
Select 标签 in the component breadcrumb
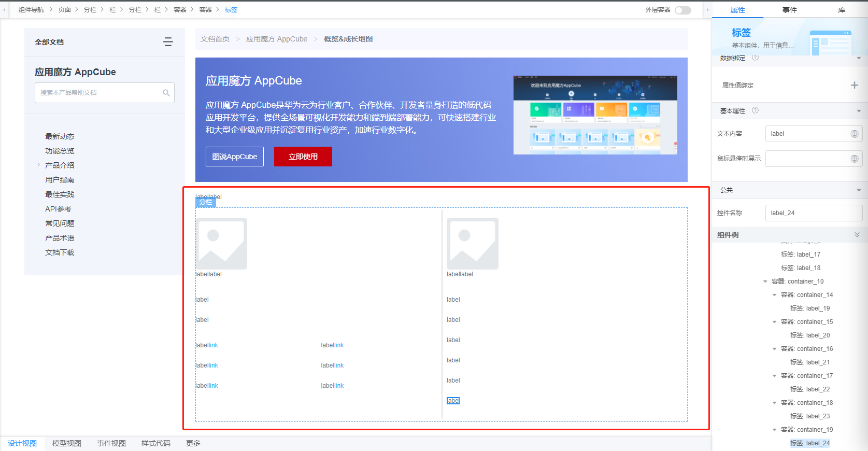tap(231, 10)
